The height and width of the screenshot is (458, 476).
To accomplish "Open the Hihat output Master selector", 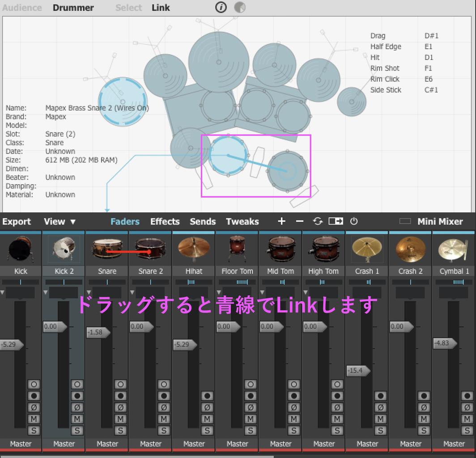I will pos(194,444).
